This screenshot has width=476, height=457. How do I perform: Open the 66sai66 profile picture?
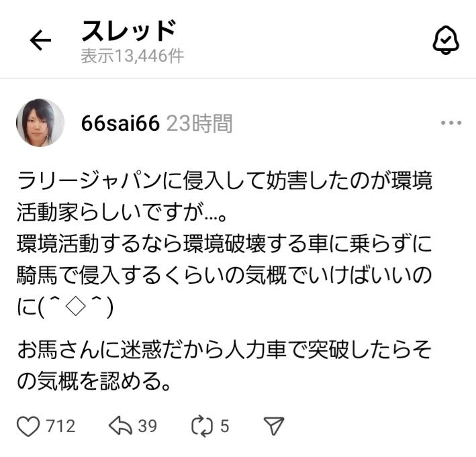(40, 123)
